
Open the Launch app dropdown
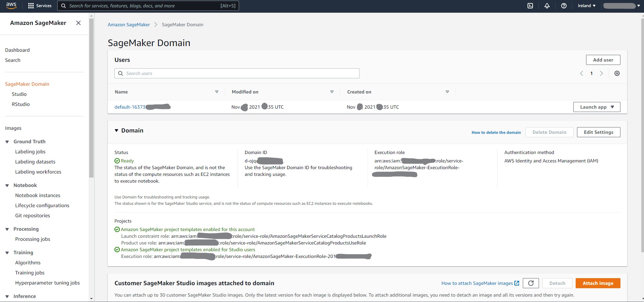click(x=597, y=107)
